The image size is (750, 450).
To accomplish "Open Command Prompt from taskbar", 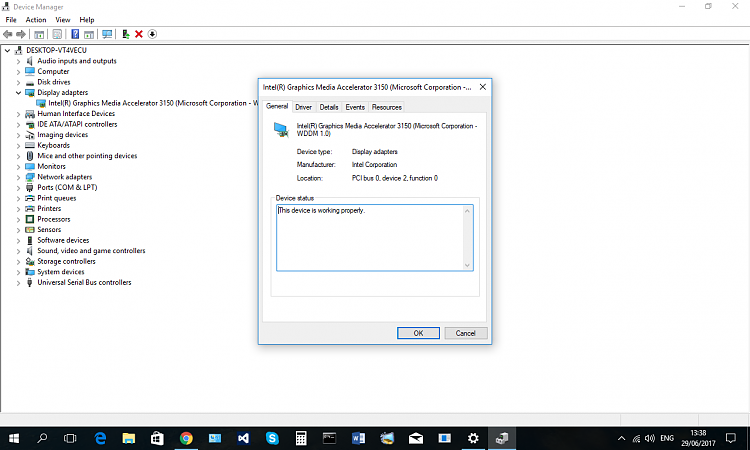I will click(x=330, y=438).
